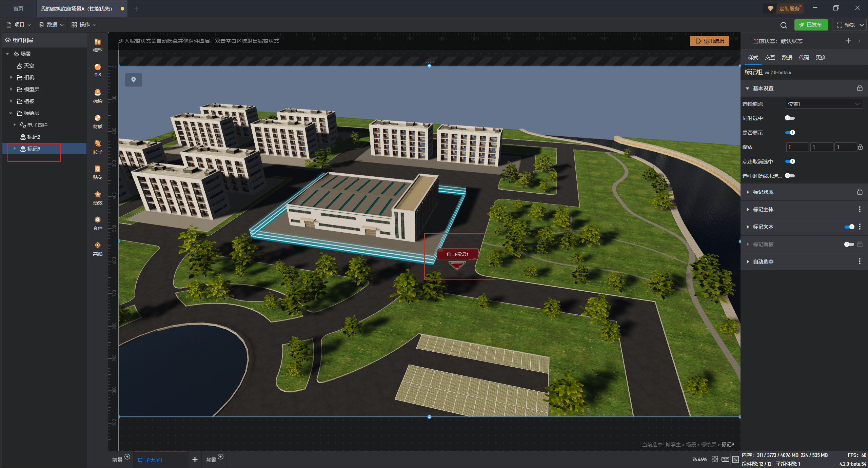Select the 标记2 layer item
Screen dimensions: 868x468
(x=34, y=137)
